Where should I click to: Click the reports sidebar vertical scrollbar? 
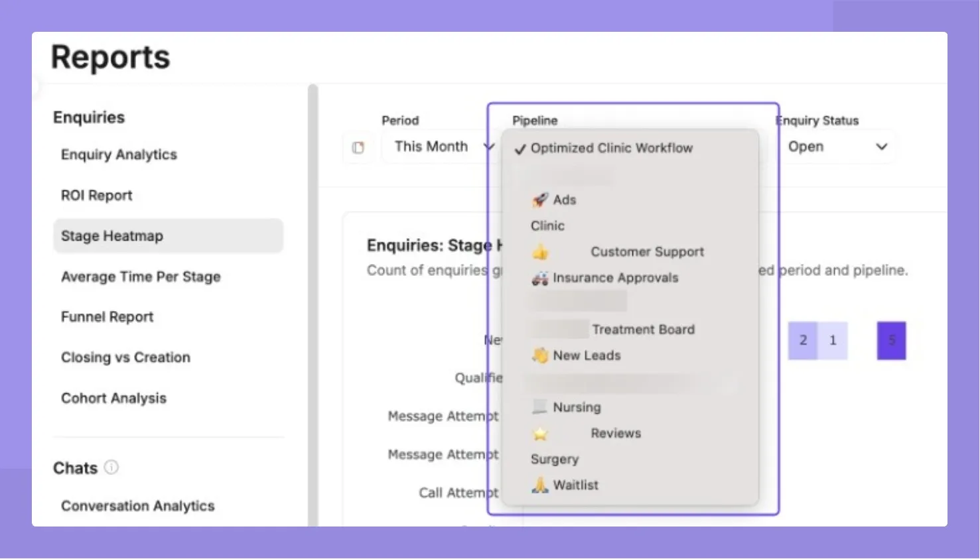tap(313, 305)
